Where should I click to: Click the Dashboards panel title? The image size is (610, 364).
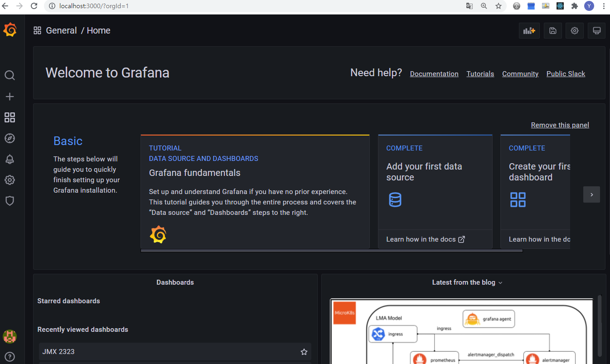coord(175,282)
